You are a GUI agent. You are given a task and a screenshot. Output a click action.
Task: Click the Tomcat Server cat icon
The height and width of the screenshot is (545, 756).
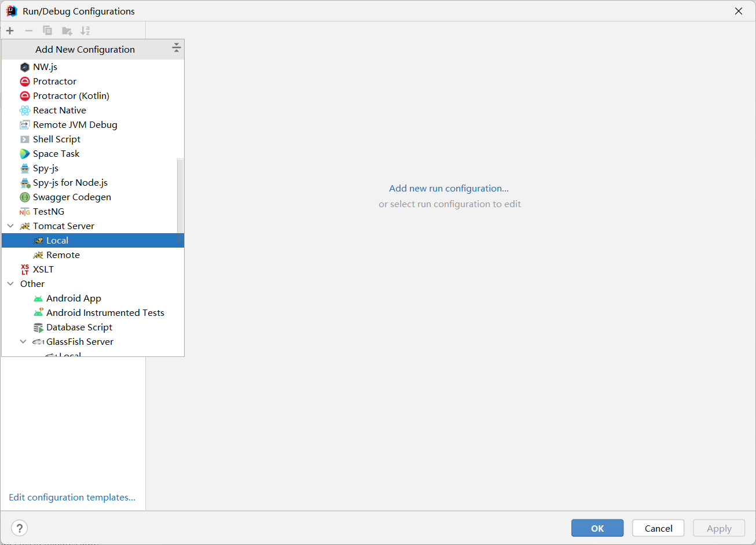pos(24,226)
